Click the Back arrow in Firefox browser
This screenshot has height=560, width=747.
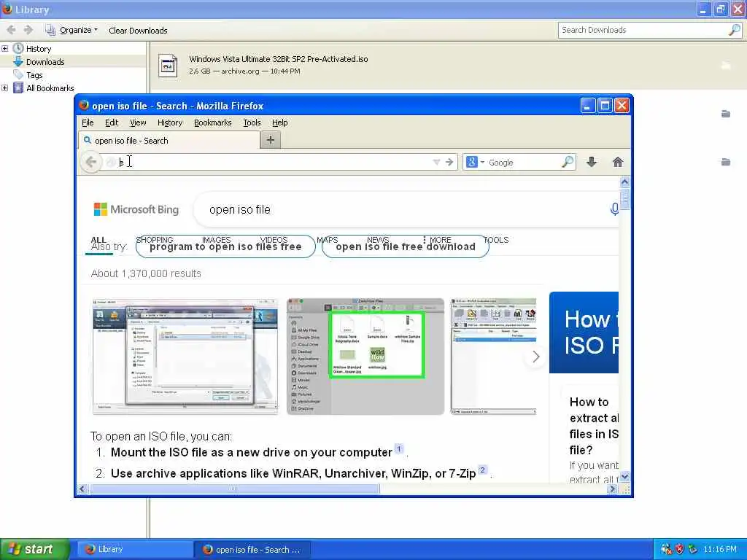click(x=90, y=162)
